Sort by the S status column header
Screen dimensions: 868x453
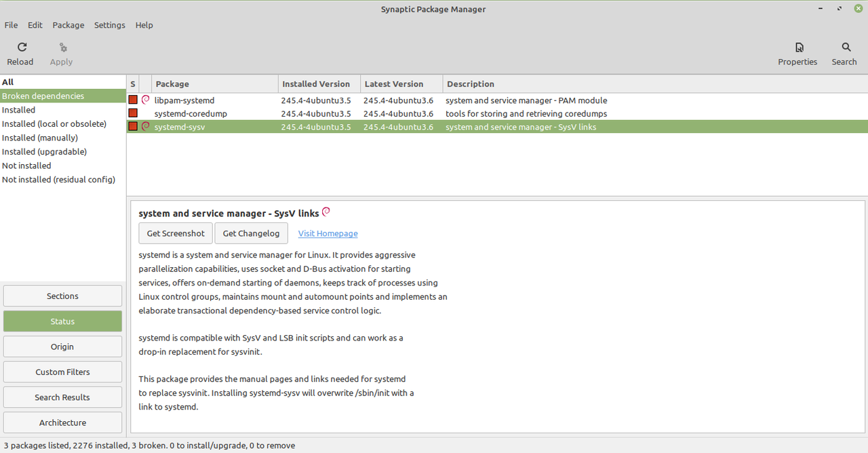pyautogui.click(x=133, y=84)
